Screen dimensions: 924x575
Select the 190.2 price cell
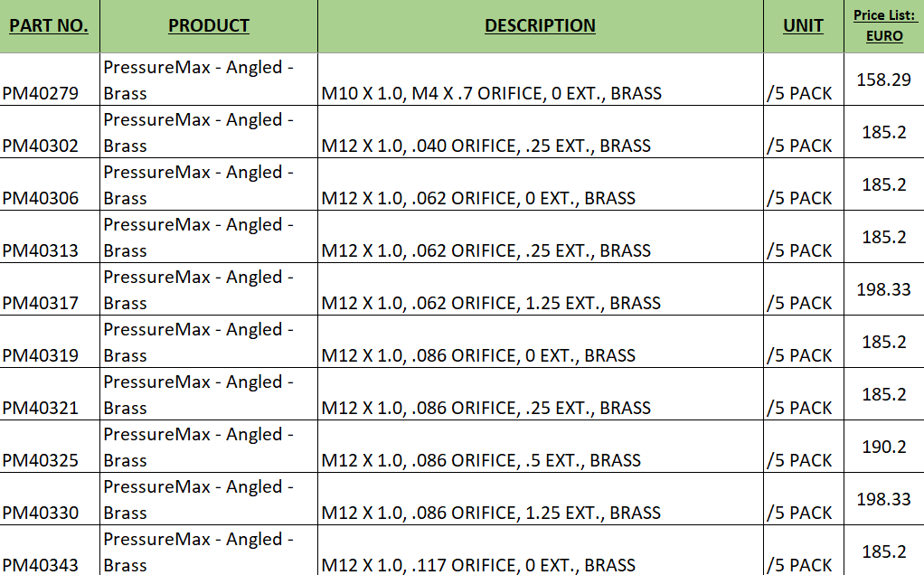click(x=884, y=447)
